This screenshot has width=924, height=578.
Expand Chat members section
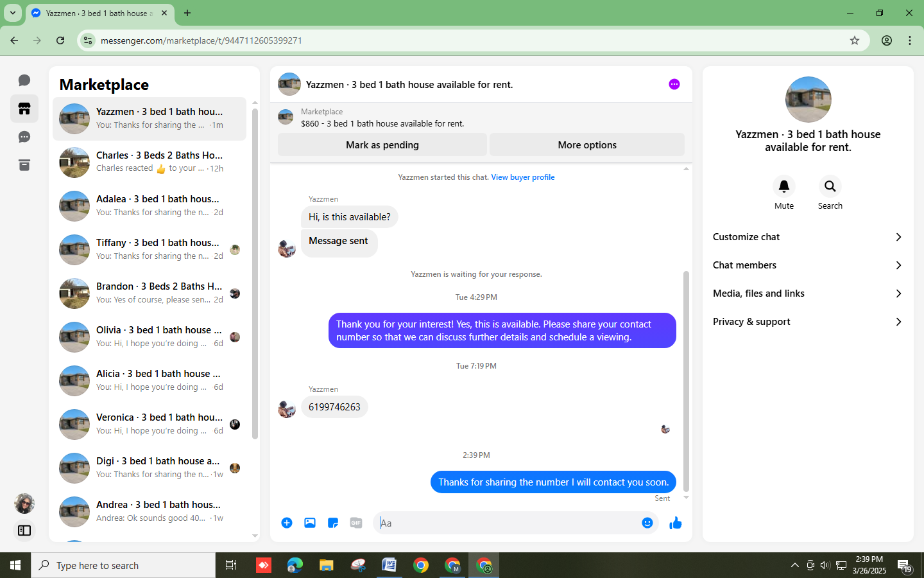[x=808, y=265]
